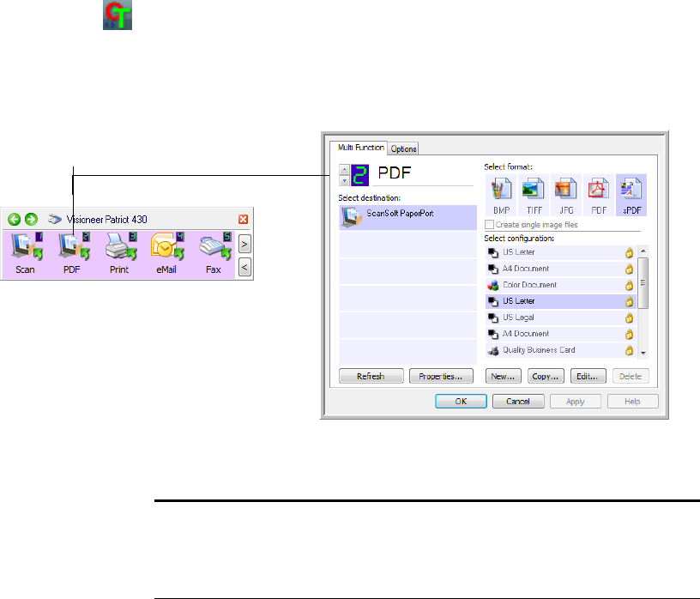Click Quality Business Card's icon
The height and width of the screenshot is (599, 700).
493,351
